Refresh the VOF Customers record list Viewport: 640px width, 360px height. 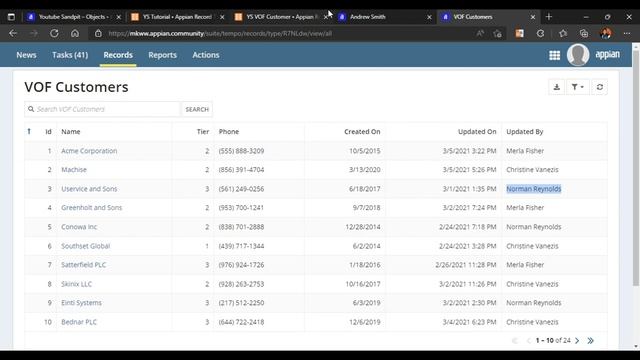coord(600,87)
